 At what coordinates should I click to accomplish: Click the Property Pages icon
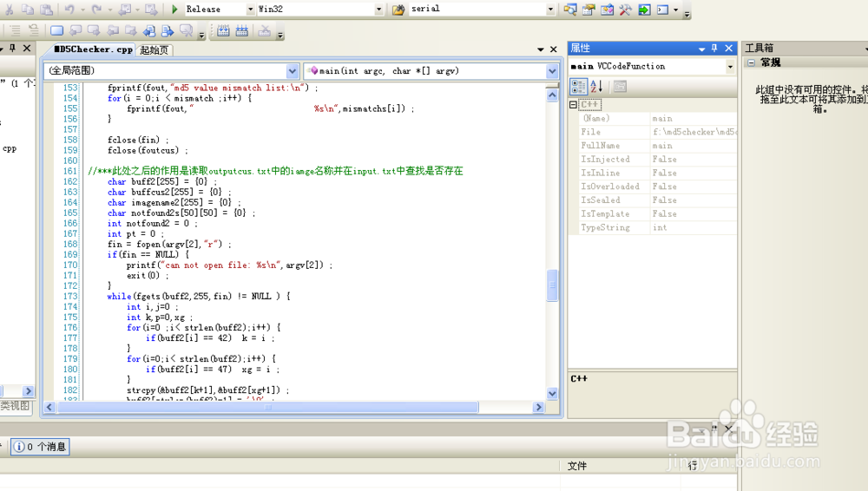coord(620,87)
